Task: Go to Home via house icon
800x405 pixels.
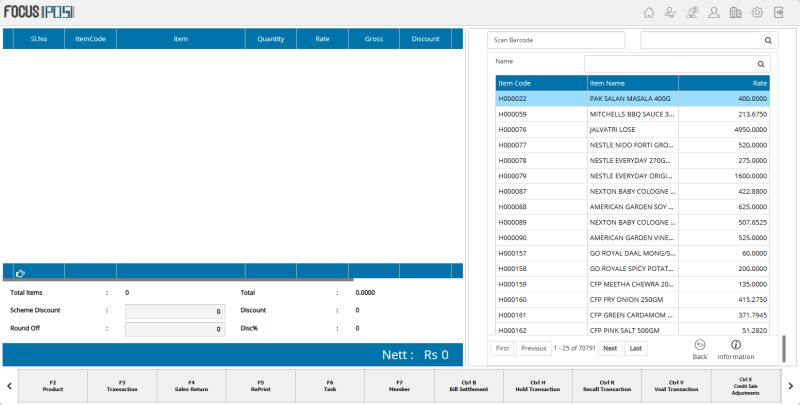Action: coord(649,13)
